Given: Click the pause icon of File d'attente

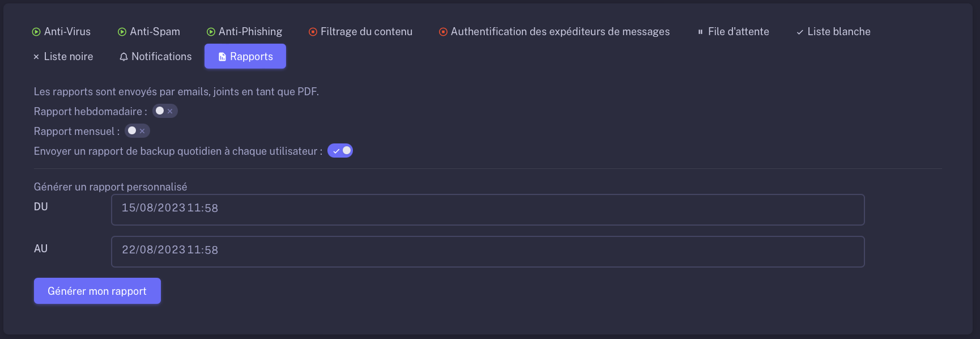Looking at the screenshot, I should click(x=700, y=32).
